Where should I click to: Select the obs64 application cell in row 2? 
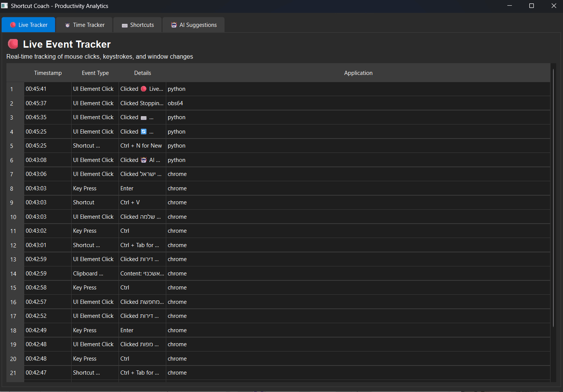175,103
